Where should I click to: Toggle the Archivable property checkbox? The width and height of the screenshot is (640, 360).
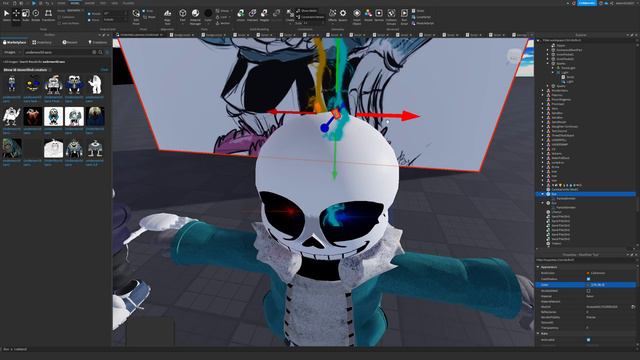tap(588, 340)
